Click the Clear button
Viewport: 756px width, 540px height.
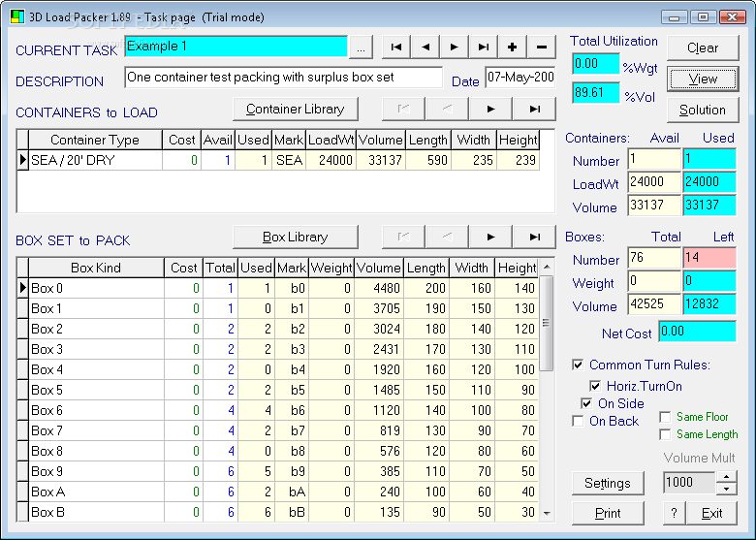[703, 48]
